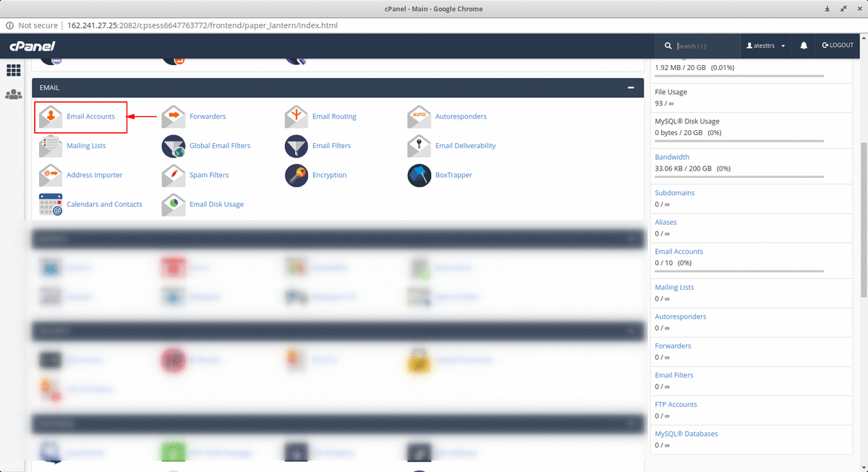Viewport: 868px width, 472px height.
Task: Open the Email Accounts link
Action: [x=90, y=116]
